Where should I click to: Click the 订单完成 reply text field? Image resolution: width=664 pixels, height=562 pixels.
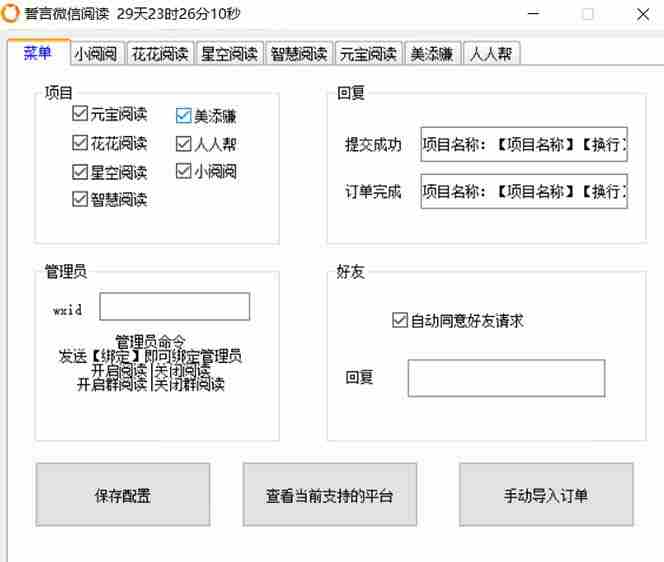(x=524, y=191)
